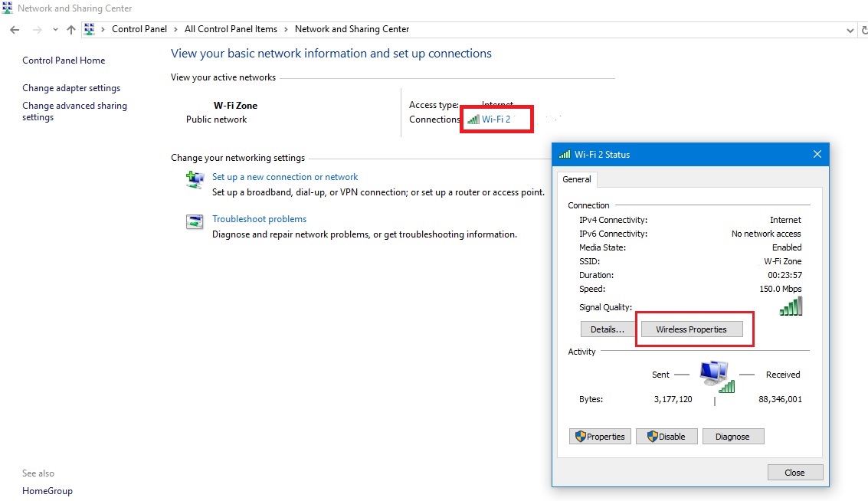
Task: Open Change adapter settings
Action: point(71,88)
